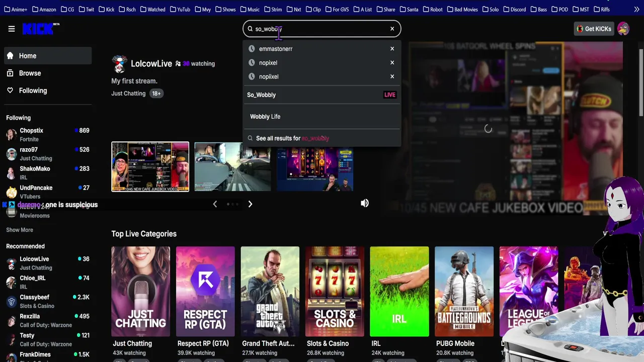Screen dimensions: 644x362
Task: Choose the Wobbly Life category result
Action: point(321,117)
